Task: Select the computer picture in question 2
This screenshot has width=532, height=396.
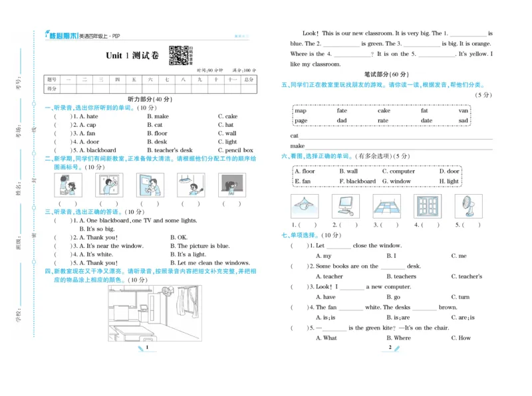Action: pyautogui.click(x=345, y=206)
